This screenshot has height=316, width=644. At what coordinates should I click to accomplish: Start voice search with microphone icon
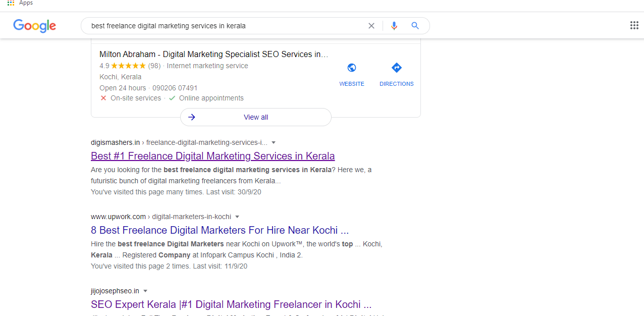pos(394,26)
